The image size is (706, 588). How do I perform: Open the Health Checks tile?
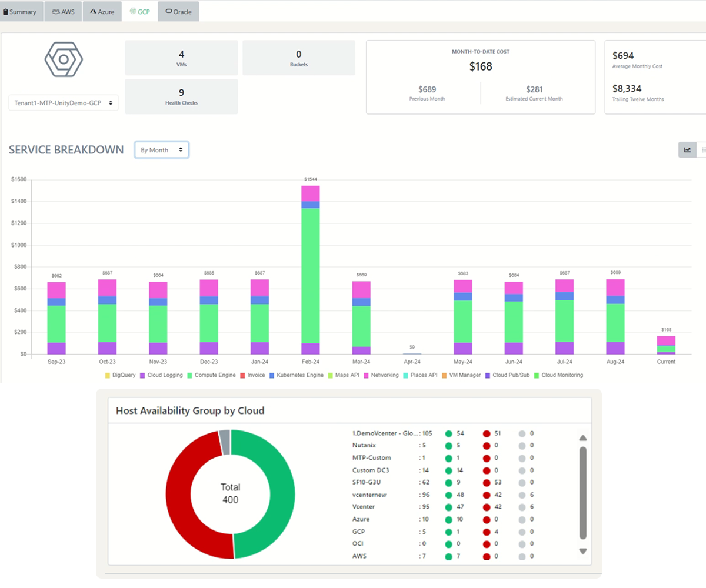pos(181,96)
